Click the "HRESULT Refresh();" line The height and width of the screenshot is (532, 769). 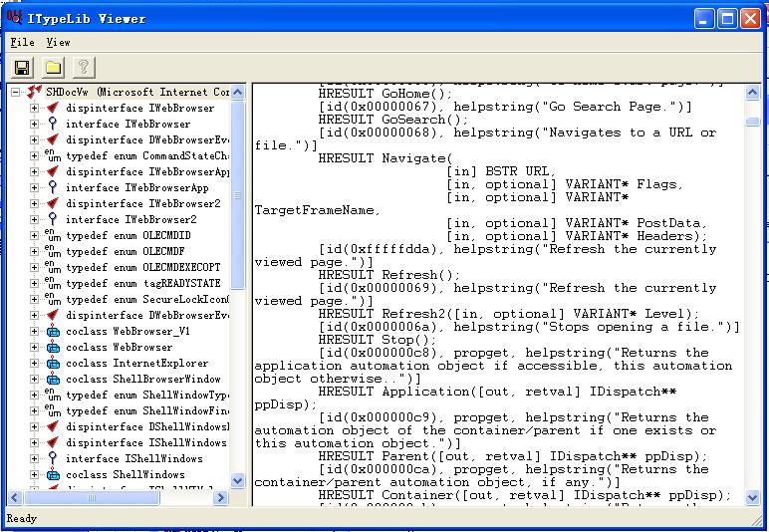(388, 275)
